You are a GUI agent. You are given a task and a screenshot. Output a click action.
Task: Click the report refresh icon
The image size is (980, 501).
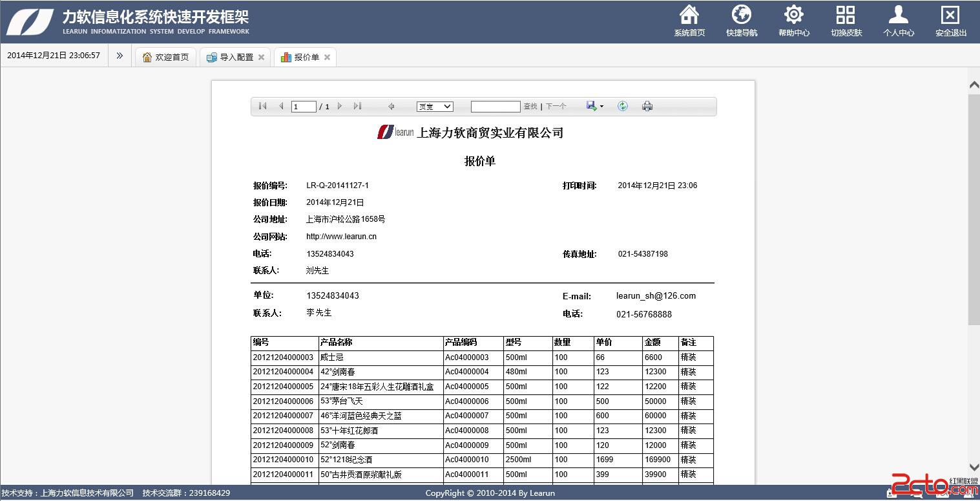[623, 106]
